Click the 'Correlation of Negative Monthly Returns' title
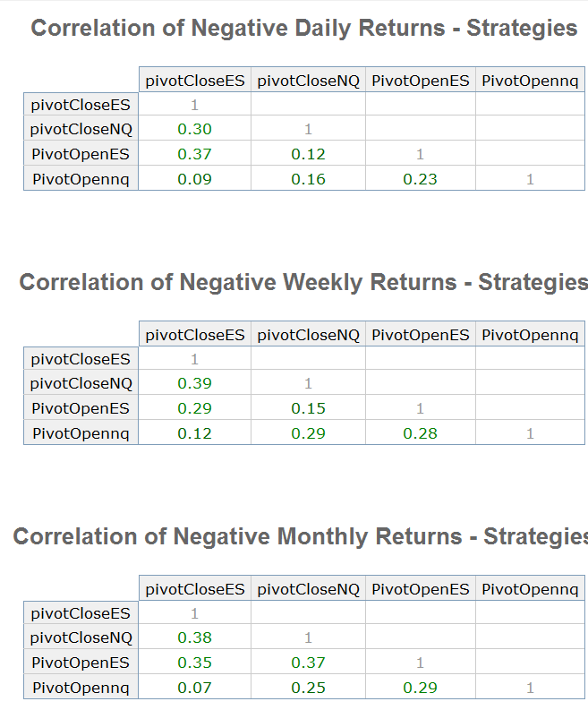The width and height of the screenshot is (588, 710). 301,537
